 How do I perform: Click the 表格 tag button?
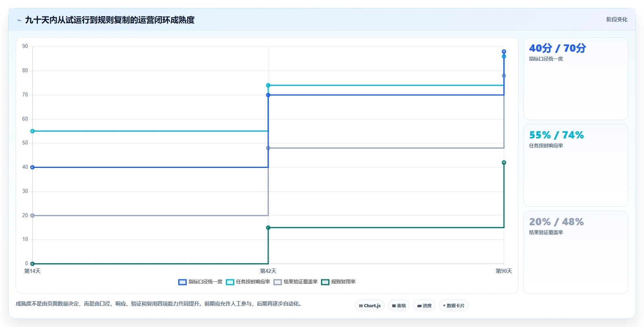[399, 306]
